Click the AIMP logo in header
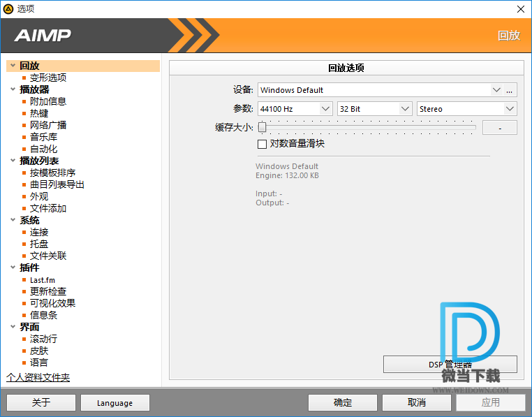532x417 pixels. pos(43,36)
